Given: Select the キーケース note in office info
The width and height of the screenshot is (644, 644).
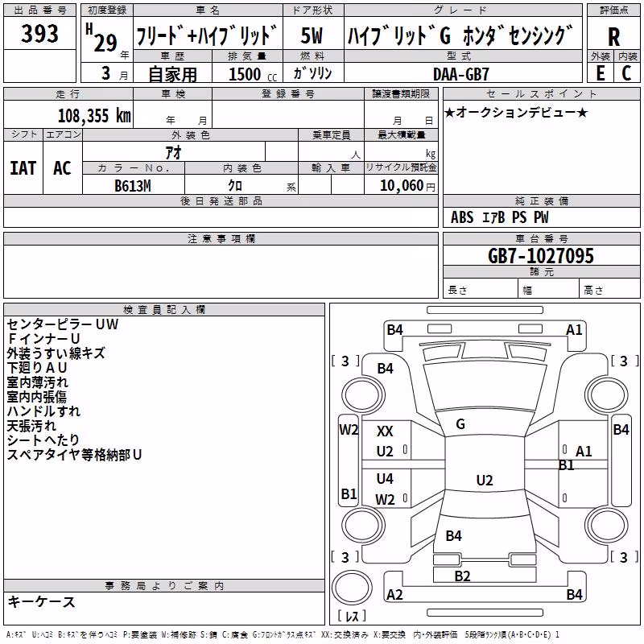Looking at the screenshot, I should coord(42,601).
